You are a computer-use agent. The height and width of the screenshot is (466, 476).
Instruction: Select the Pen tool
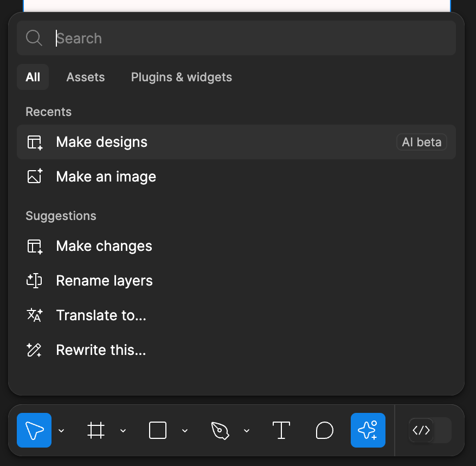[220, 430]
